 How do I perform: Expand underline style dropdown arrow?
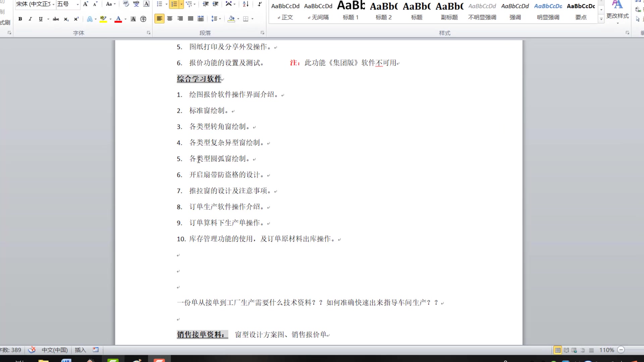coord(48,19)
